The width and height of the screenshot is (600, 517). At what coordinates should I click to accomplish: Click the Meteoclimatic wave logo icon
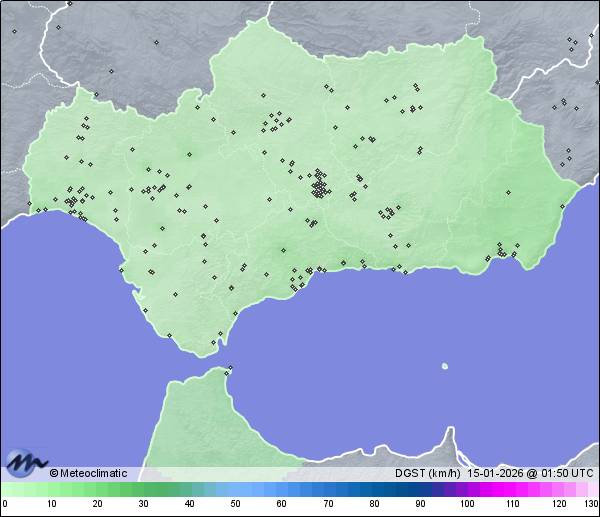click(26, 462)
